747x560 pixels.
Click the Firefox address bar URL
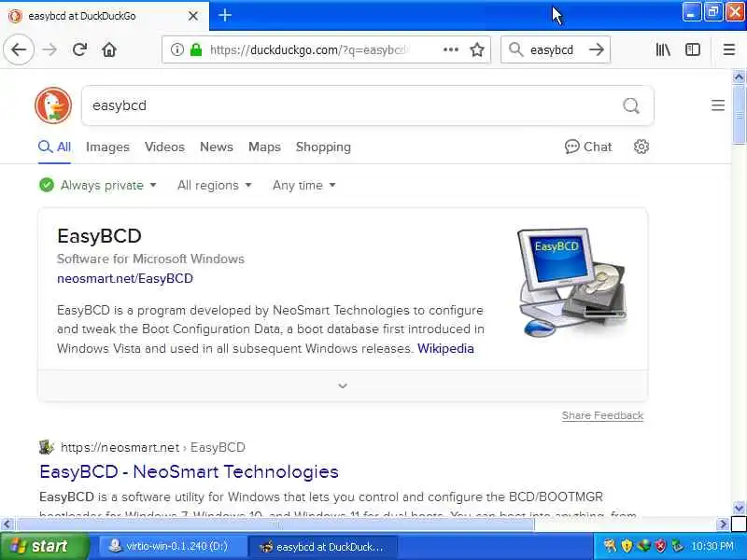coord(309,49)
